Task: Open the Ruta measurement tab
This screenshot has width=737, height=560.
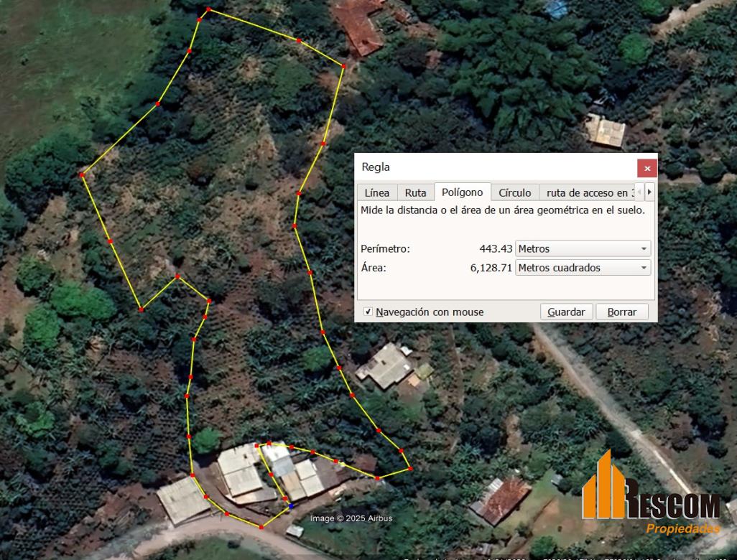Action: (x=415, y=192)
